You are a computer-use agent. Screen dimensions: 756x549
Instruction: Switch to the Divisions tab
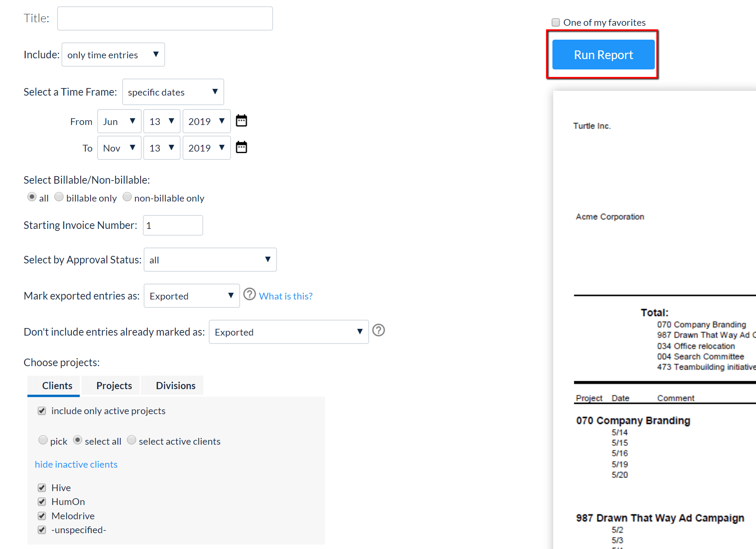tap(175, 385)
